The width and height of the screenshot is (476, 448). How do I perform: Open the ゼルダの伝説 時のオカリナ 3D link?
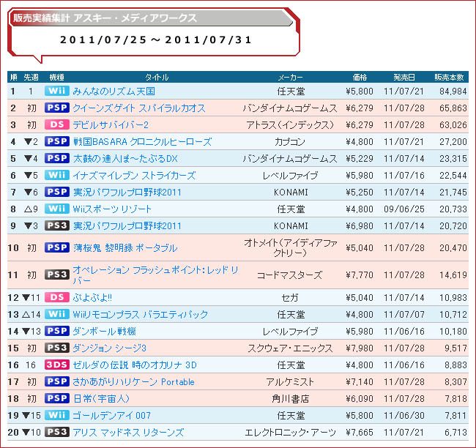135,365
